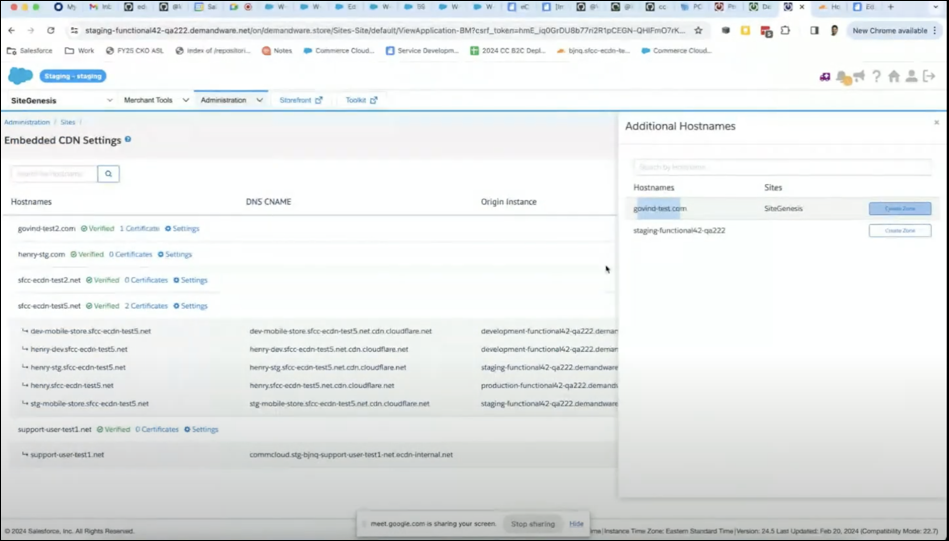
Task: Open the Chrome three-dot menu
Action: point(935,30)
